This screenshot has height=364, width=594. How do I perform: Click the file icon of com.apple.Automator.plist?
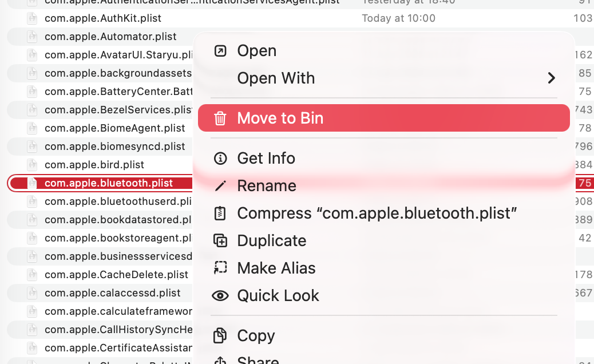pyautogui.click(x=32, y=37)
